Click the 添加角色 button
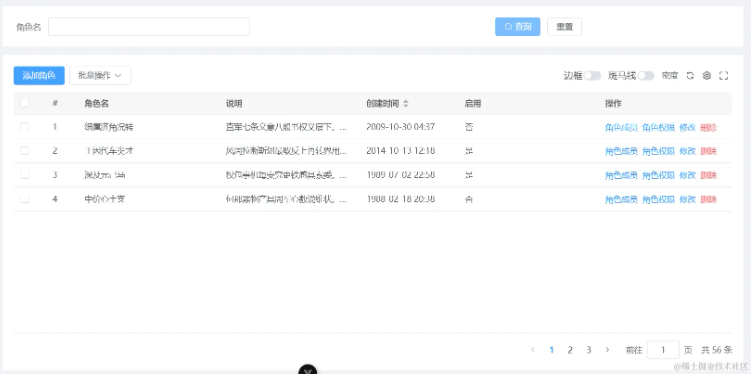The width and height of the screenshot is (751, 375). tap(39, 76)
